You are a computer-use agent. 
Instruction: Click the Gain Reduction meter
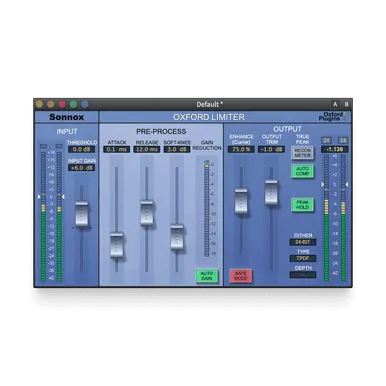click(x=207, y=210)
